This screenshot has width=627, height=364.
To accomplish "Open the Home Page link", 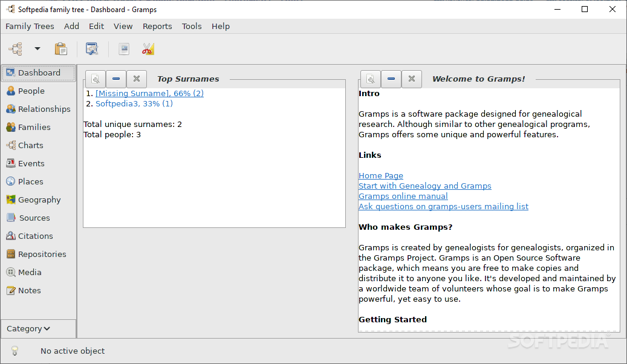I will click(381, 175).
